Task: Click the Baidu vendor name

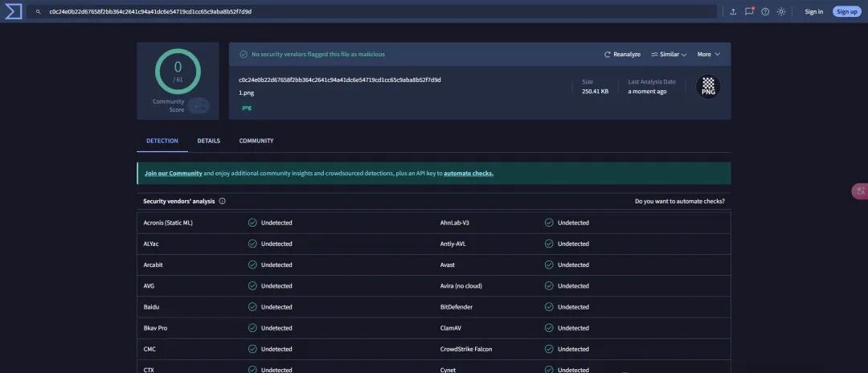Action: point(151,307)
